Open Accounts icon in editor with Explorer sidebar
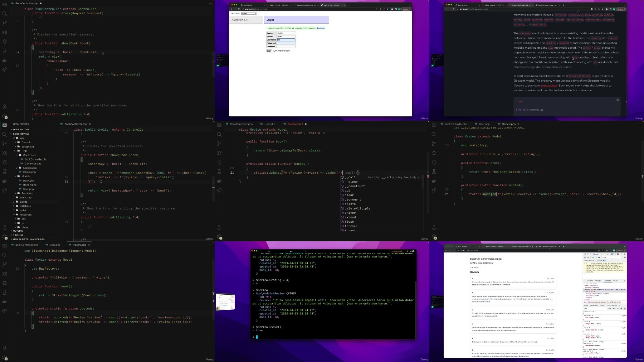 tap(4, 227)
